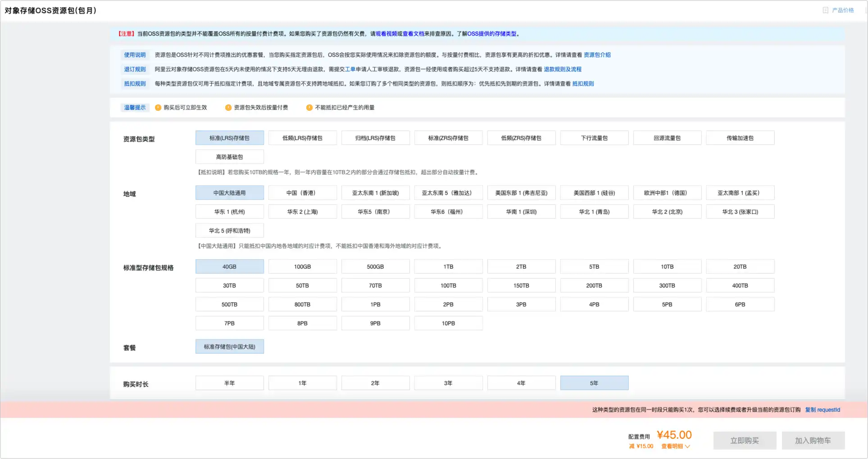Click the 购买后可立即生效 info icon
The height and width of the screenshot is (459, 868).
(x=158, y=108)
